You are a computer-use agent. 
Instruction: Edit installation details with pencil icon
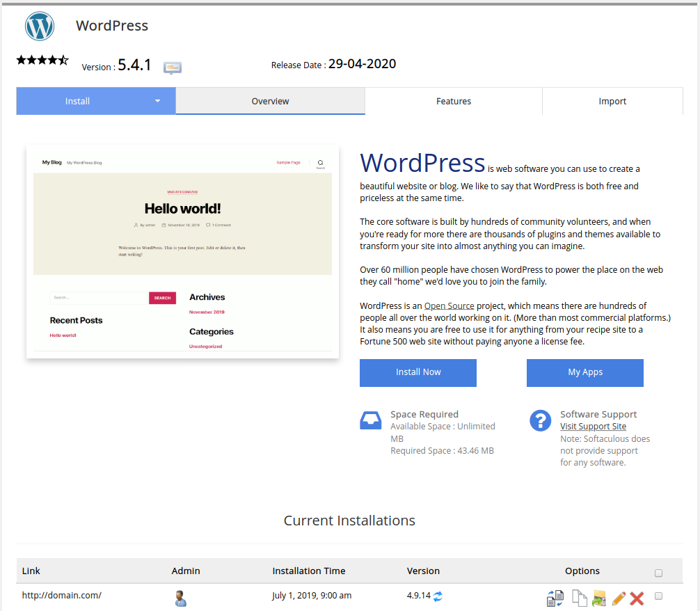pos(618,598)
